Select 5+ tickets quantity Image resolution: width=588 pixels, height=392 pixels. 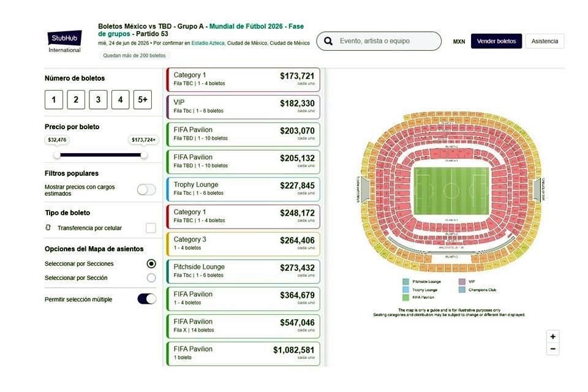143,100
